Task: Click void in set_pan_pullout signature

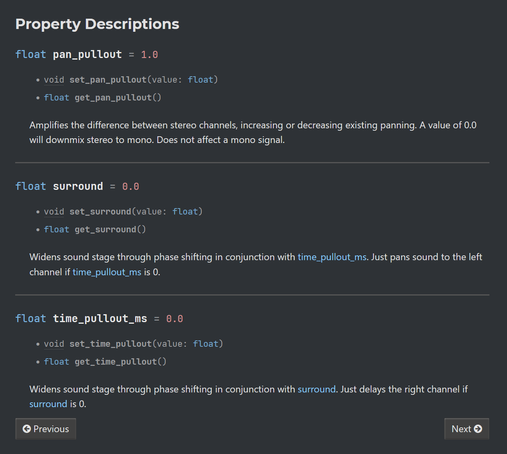Action: pos(54,80)
